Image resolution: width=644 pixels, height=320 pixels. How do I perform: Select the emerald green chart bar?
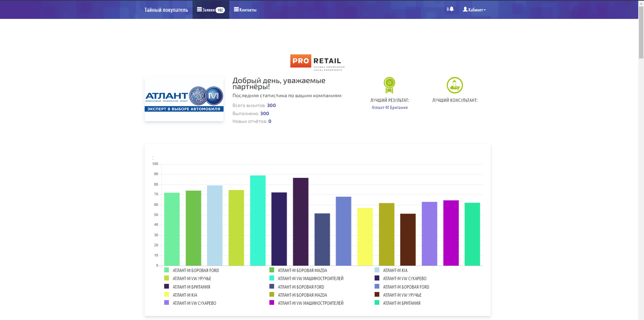(x=472, y=234)
